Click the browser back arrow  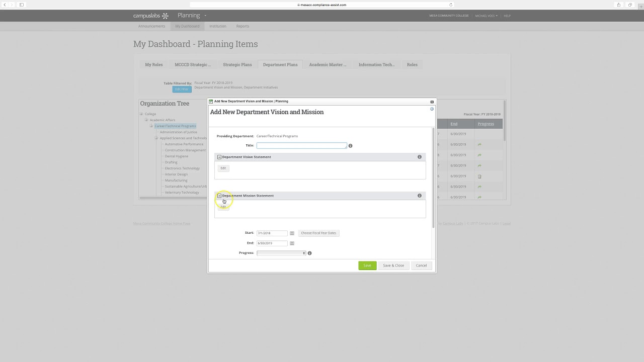tap(5, 5)
